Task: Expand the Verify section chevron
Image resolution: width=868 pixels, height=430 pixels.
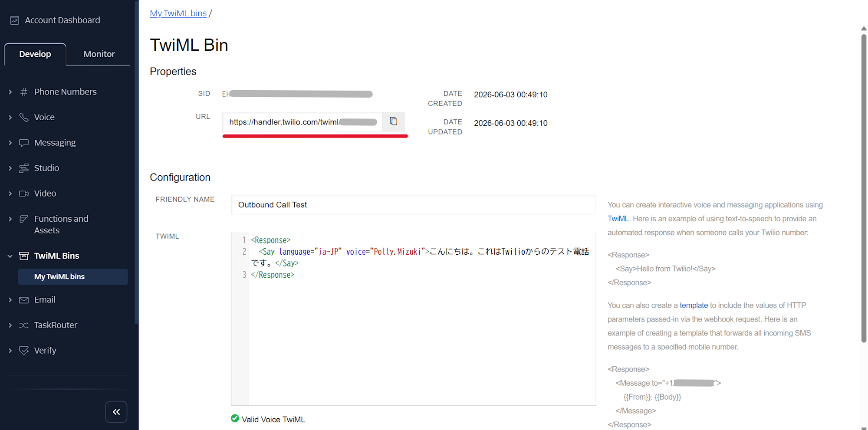Action: [x=10, y=351]
